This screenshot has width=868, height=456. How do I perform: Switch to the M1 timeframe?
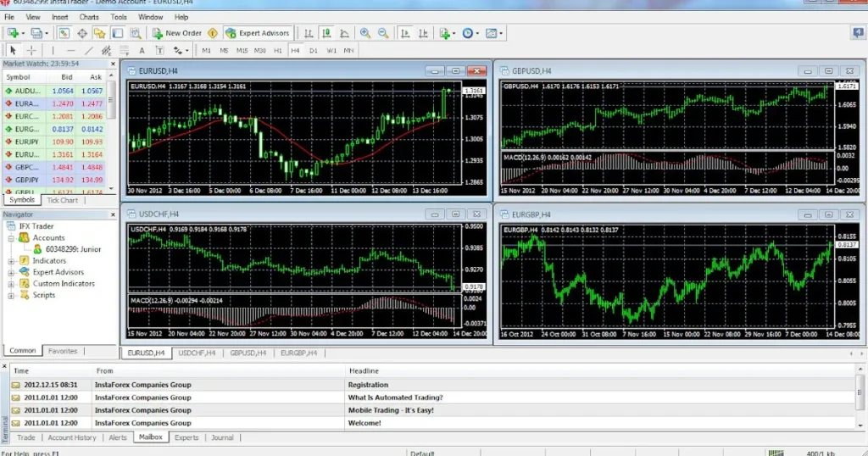point(207,50)
